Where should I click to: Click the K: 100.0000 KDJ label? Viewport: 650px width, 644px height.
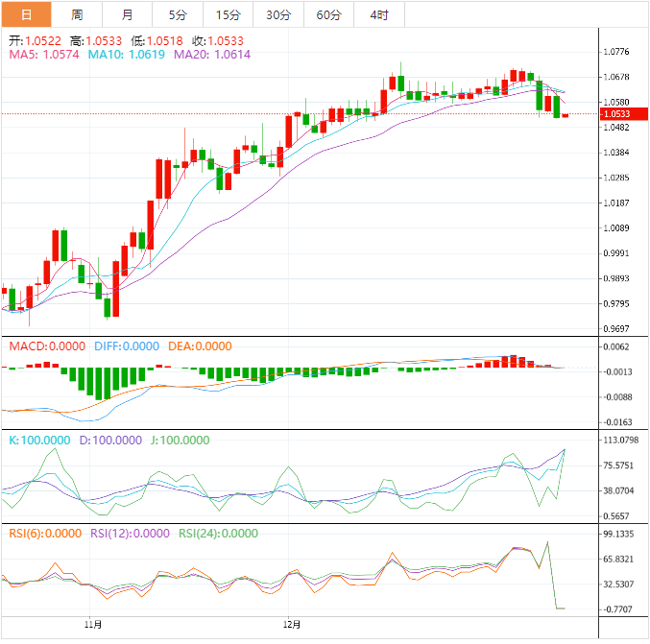point(42,441)
